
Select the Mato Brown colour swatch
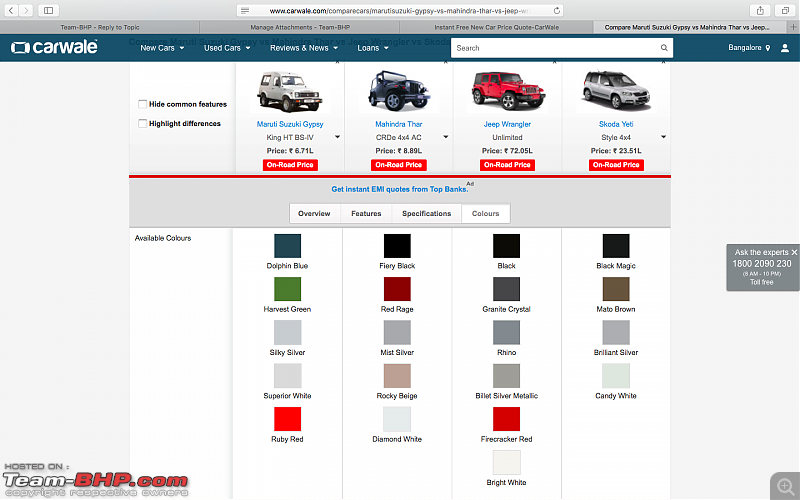[x=616, y=289]
